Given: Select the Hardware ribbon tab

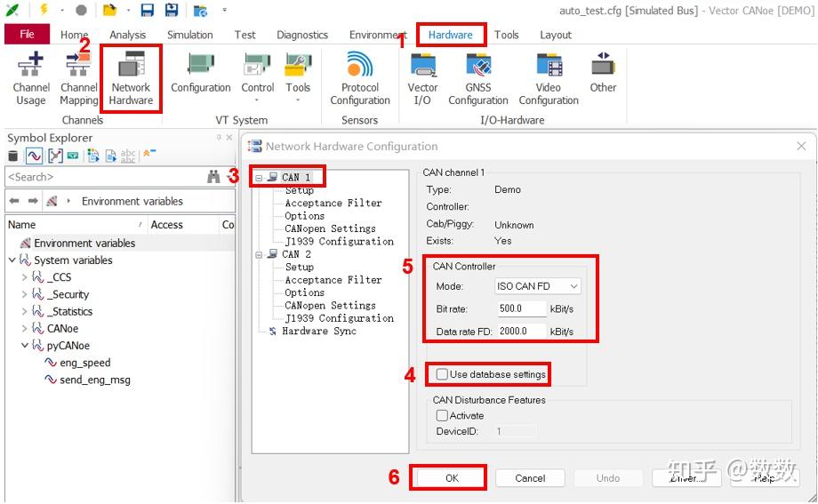Looking at the screenshot, I should [x=450, y=35].
